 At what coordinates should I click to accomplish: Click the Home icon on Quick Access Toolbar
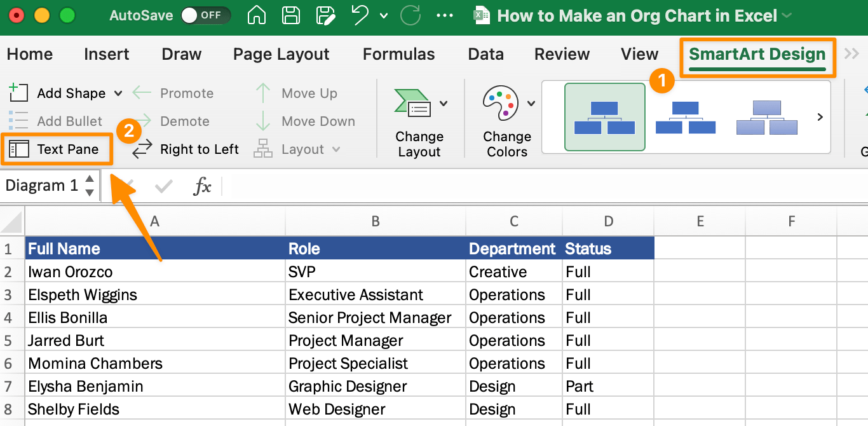256,15
